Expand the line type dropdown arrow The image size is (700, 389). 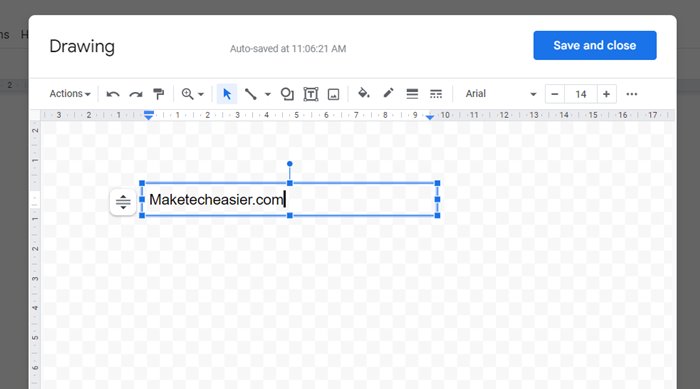267,94
